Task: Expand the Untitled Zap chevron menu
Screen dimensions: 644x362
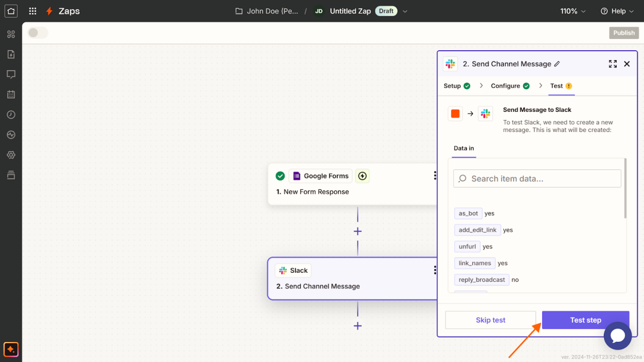Action: (x=405, y=11)
